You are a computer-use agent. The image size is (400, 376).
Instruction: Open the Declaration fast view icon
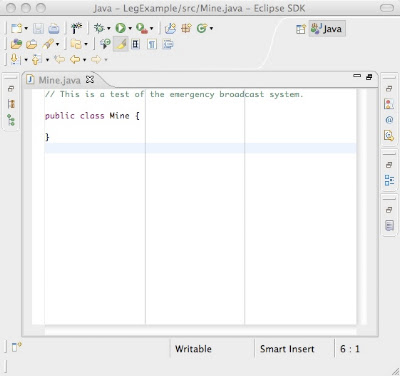click(x=389, y=136)
